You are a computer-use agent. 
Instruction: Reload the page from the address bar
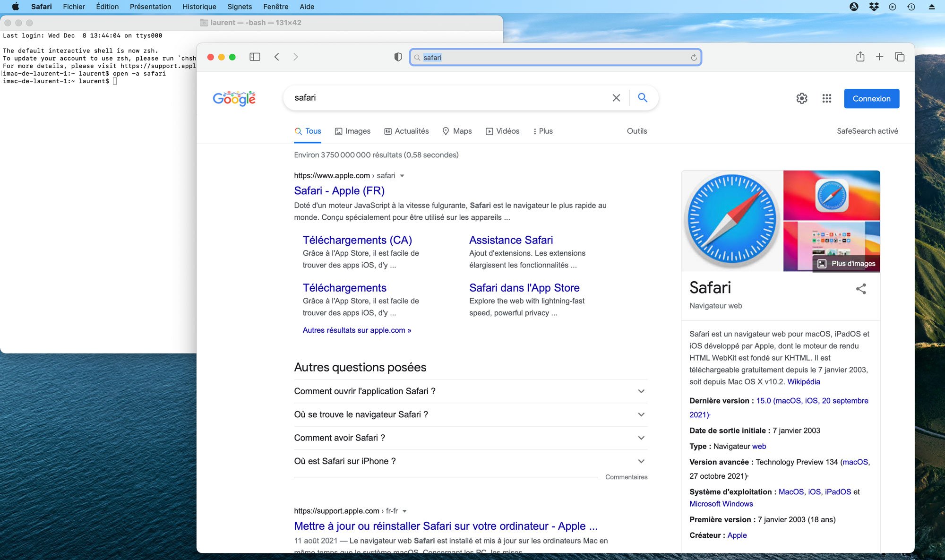694,58
